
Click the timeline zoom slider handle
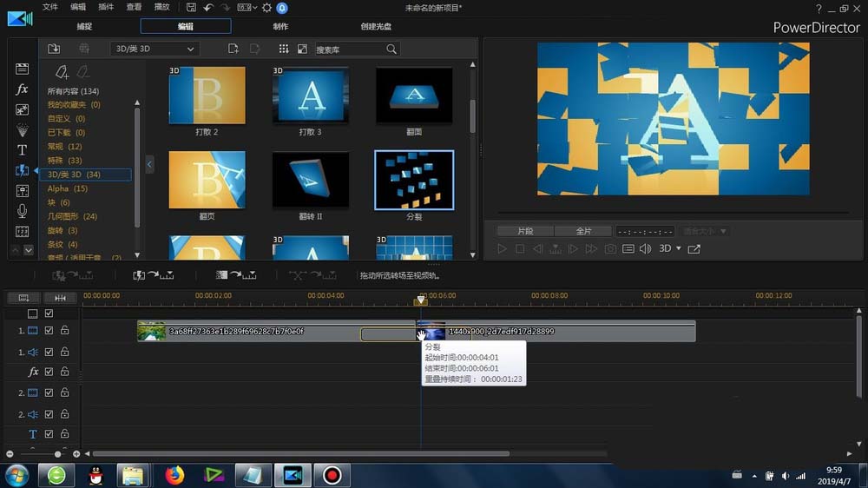(57, 454)
